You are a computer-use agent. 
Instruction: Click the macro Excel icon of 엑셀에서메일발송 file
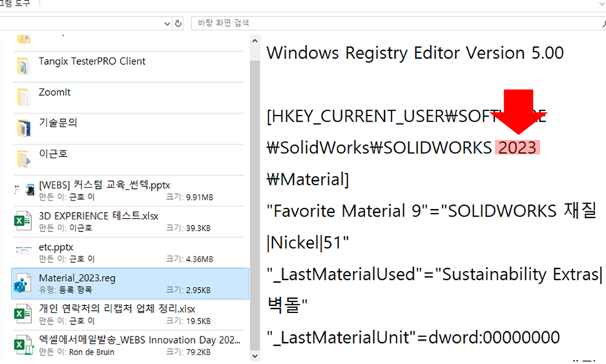tap(23, 344)
